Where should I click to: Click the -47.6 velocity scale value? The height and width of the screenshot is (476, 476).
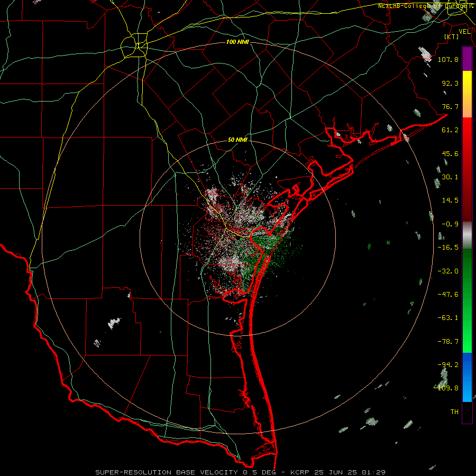[448, 295]
